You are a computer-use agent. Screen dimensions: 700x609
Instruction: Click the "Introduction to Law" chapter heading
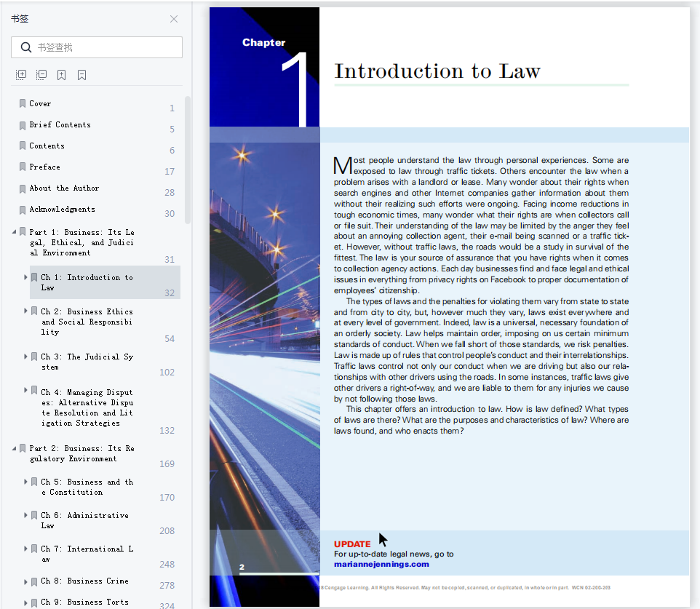[437, 71]
